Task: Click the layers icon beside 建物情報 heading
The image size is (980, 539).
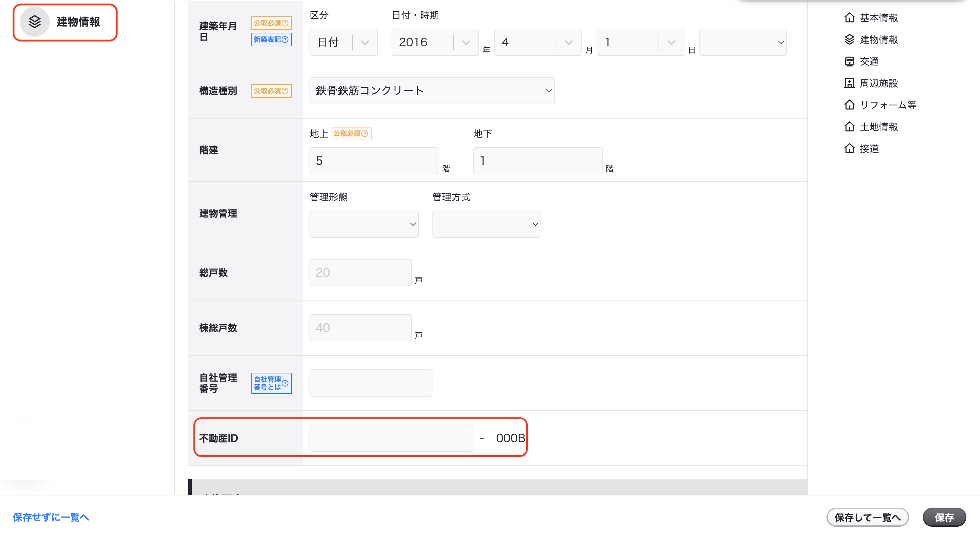Action: tap(35, 22)
